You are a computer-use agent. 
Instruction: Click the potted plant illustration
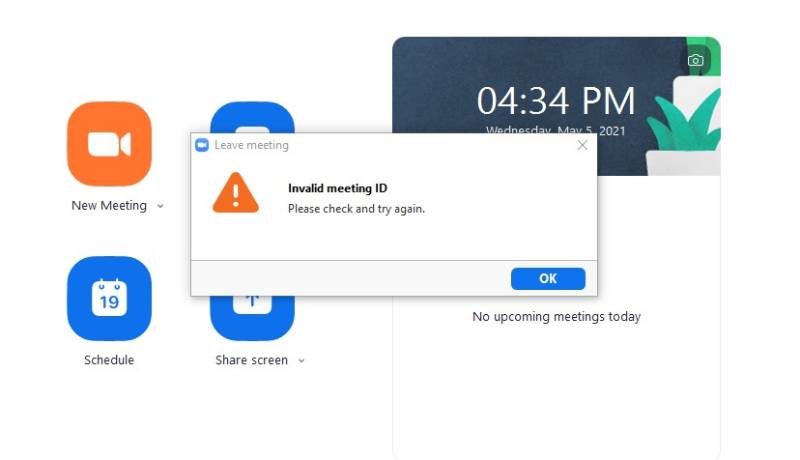coord(683,125)
